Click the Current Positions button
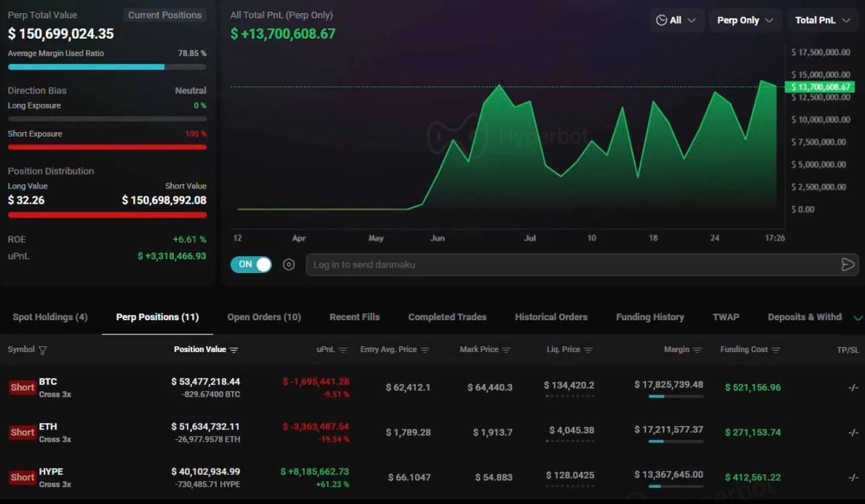The image size is (865, 504). coord(165,15)
